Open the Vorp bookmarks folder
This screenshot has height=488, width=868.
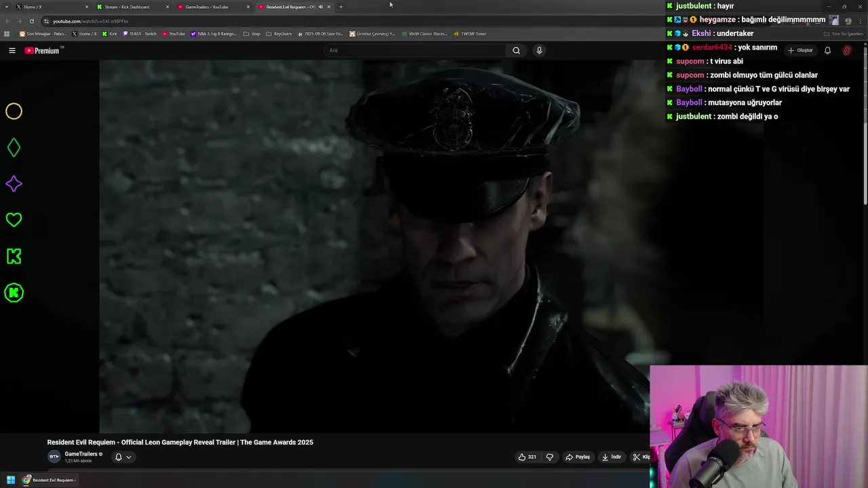point(252,34)
